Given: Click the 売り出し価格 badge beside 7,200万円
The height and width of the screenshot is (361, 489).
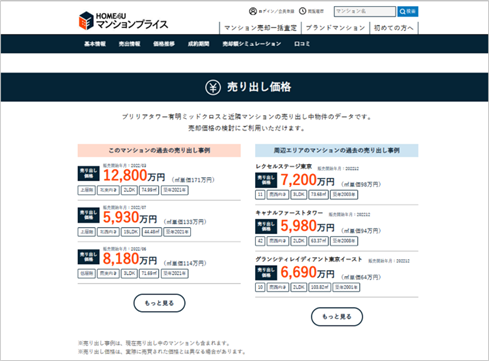Looking at the screenshot, I should tap(266, 180).
